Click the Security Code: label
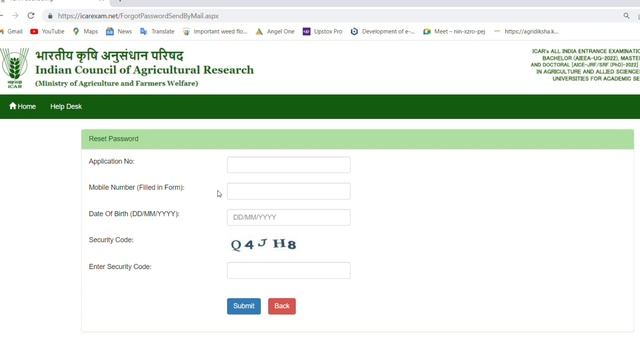The width and height of the screenshot is (640, 360). click(111, 240)
